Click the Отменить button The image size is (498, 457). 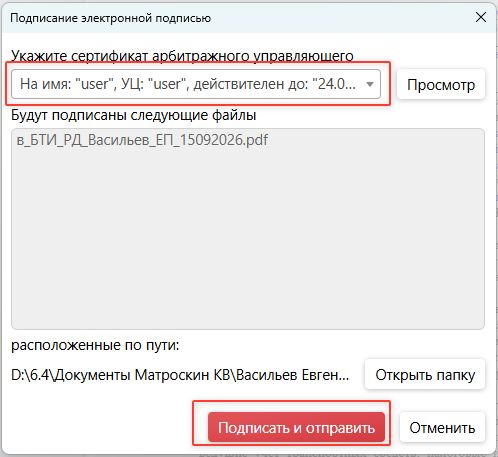[x=442, y=428]
